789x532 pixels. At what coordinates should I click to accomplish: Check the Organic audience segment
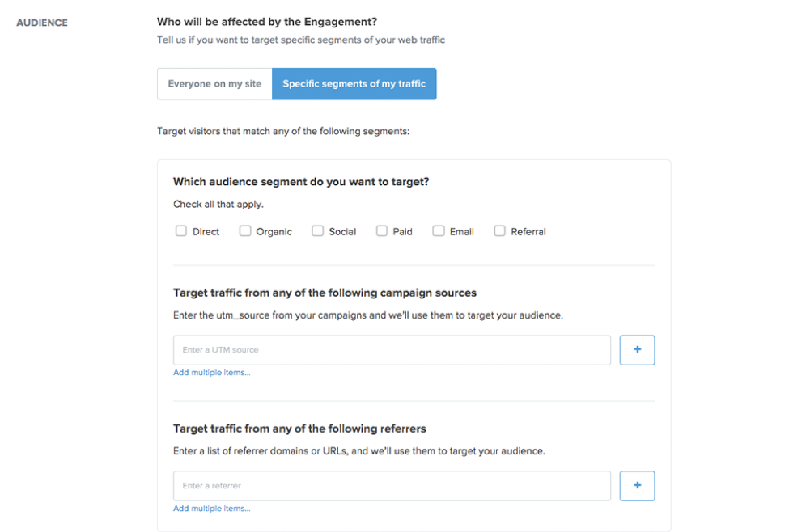pyautogui.click(x=245, y=230)
